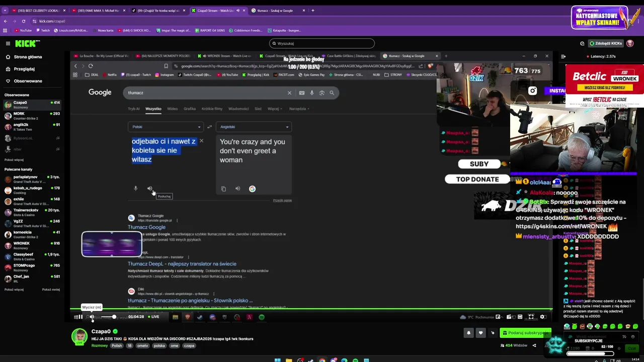This screenshot has height=362, width=644.
Task: Open recommended channel STOMPcsgo
Action: point(32,267)
